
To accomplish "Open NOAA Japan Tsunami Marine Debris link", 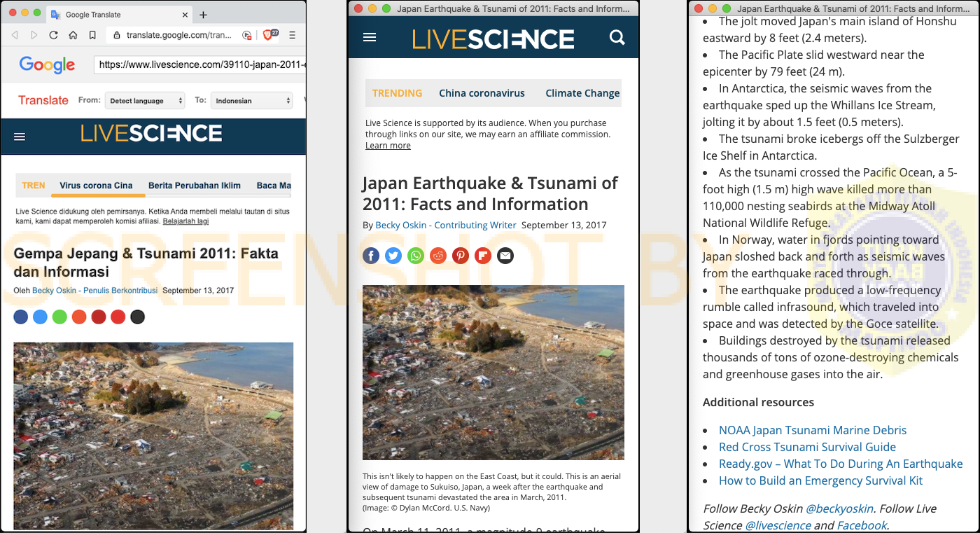I will 813,430.
